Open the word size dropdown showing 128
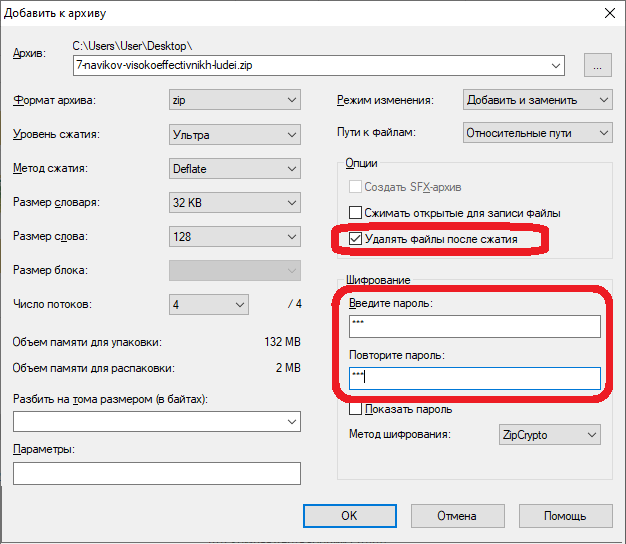Screen dimensions: 626x544 click(x=235, y=237)
